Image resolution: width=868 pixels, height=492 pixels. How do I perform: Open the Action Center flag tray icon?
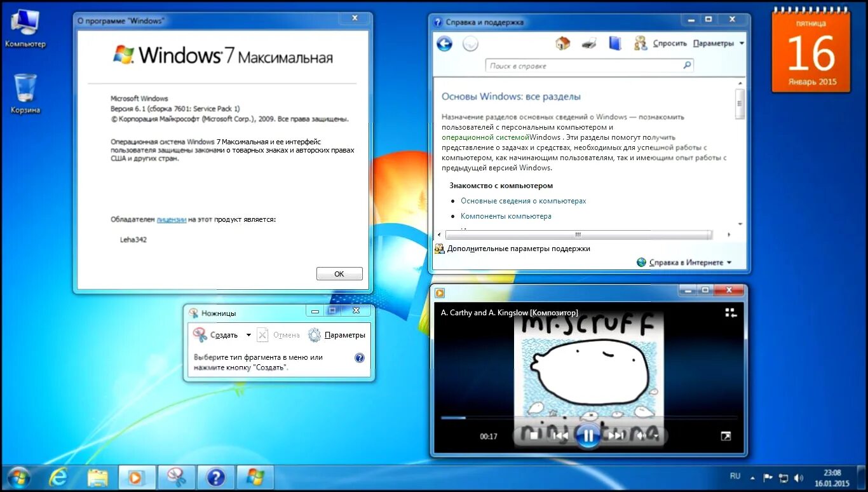768,477
